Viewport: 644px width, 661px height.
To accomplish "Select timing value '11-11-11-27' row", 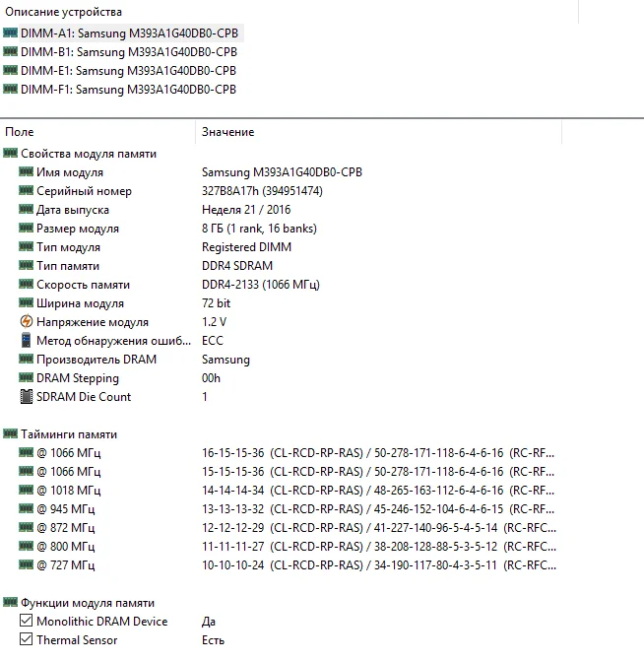I will click(x=379, y=547).
